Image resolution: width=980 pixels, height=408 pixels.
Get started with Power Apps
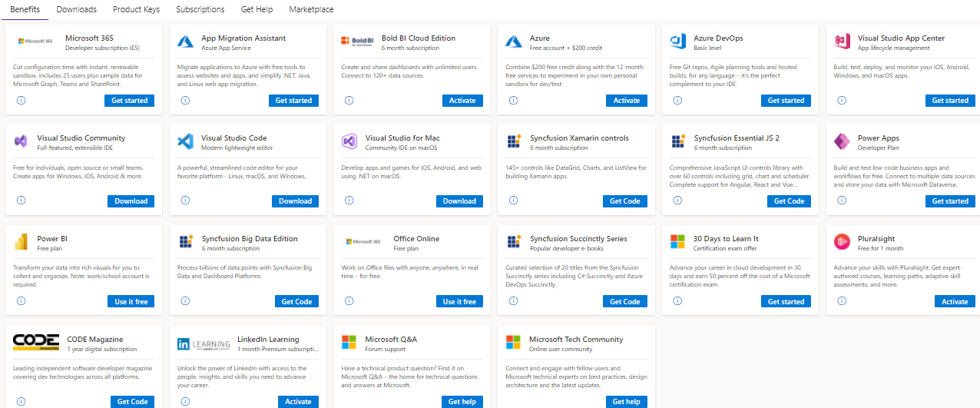coord(951,201)
